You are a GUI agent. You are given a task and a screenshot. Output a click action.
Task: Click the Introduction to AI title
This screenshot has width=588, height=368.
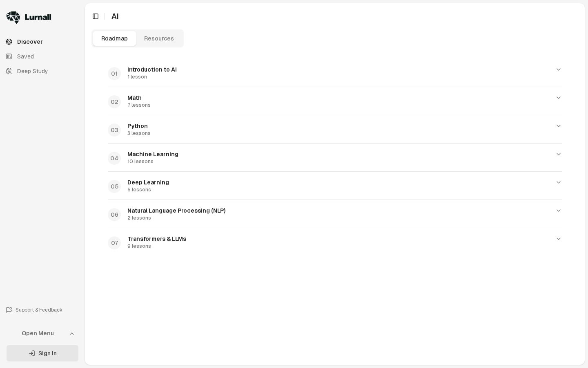(152, 70)
